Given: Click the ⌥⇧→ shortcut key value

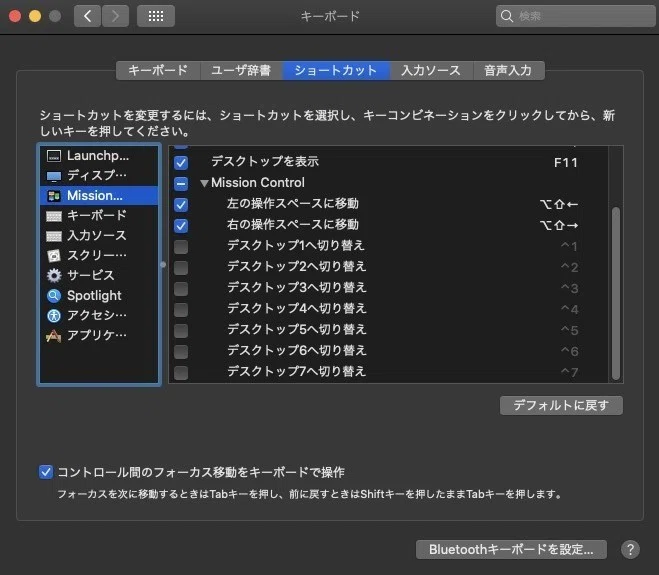Looking at the screenshot, I should click(x=559, y=226).
